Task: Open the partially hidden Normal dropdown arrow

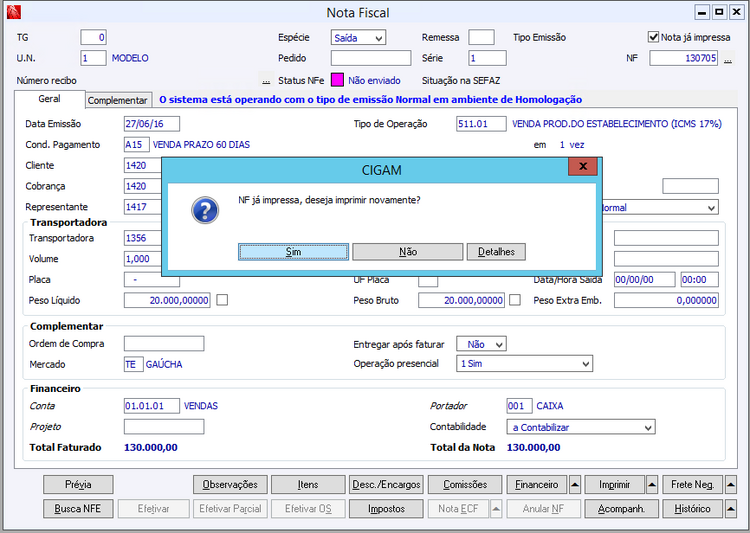Action: [x=711, y=208]
